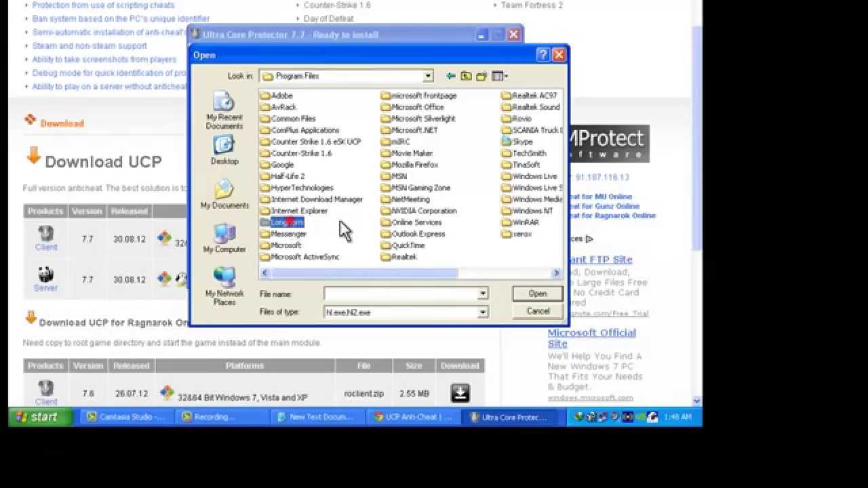Select the Outlook Express folder
This screenshot has height=488, width=868.
[x=413, y=234]
